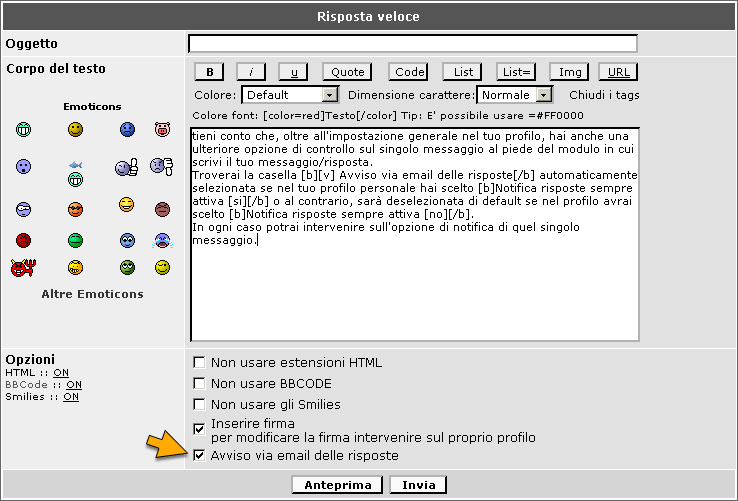
Task: Click inside the message body text area
Action: (x=415, y=234)
